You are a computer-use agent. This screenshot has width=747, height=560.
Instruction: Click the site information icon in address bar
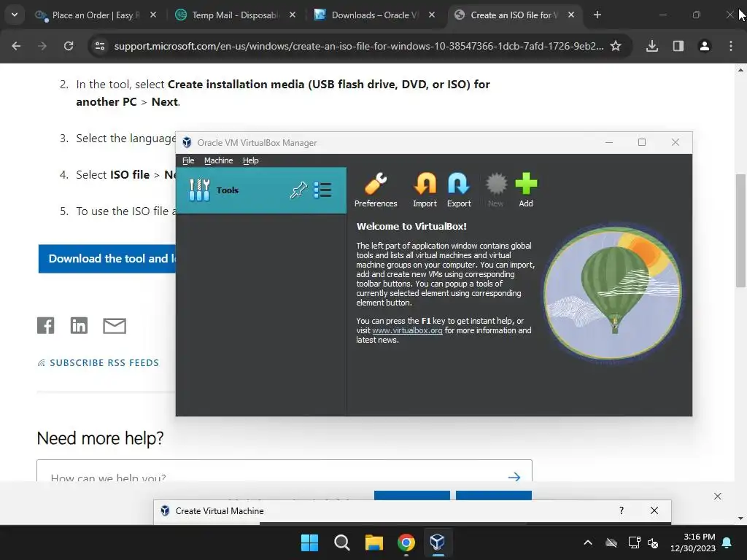(100, 46)
